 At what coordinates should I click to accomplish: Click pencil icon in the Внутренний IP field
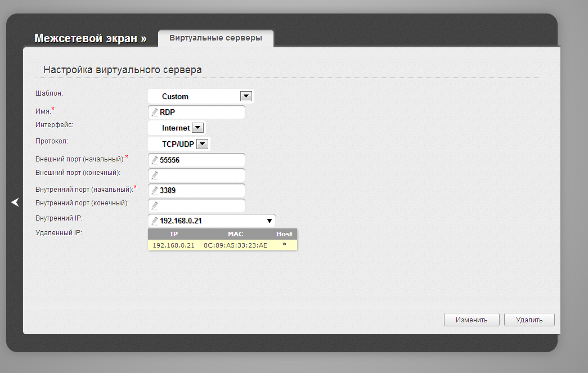tap(155, 221)
